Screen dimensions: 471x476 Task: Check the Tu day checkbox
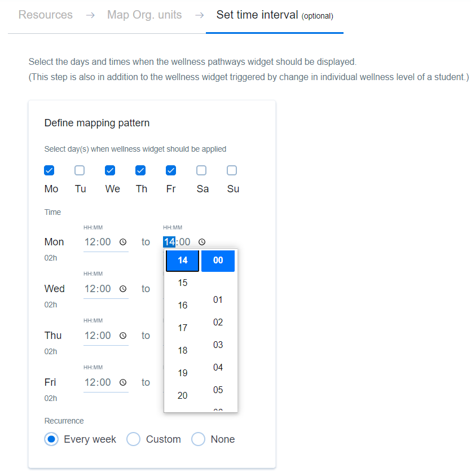(80, 170)
